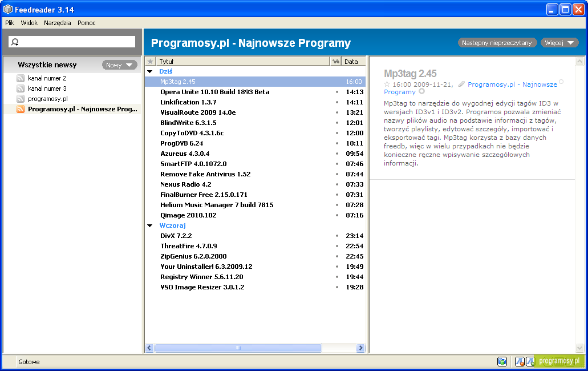Click the magnifier icon in the search box
This screenshot has height=371, width=588.
(15, 42)
